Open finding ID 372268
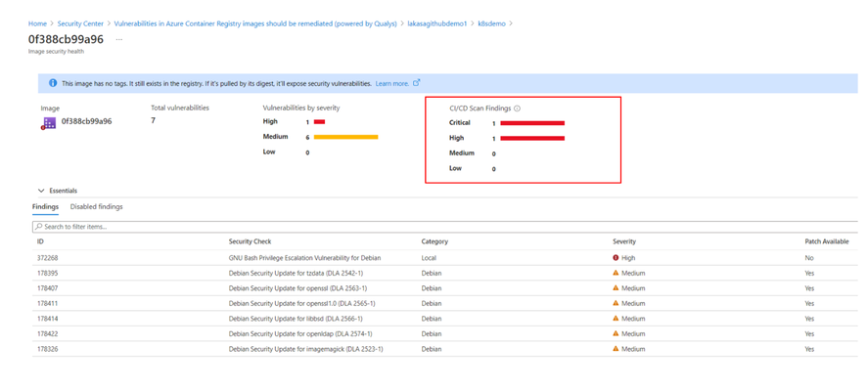Screen dimensions: 868x391 tap(47, 258)
